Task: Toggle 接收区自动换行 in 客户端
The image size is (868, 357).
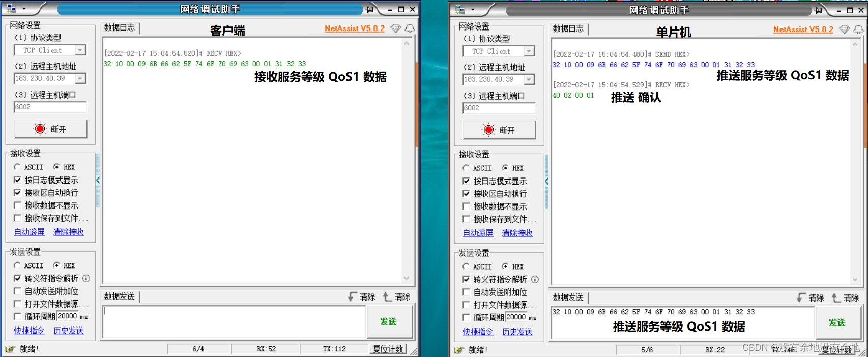Action: point(17,193)
